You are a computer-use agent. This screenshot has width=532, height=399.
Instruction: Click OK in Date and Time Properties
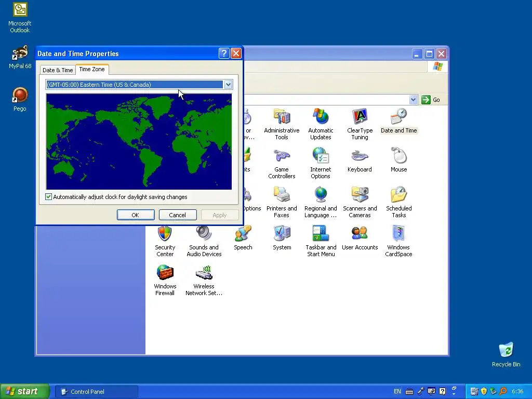[136, 215]
